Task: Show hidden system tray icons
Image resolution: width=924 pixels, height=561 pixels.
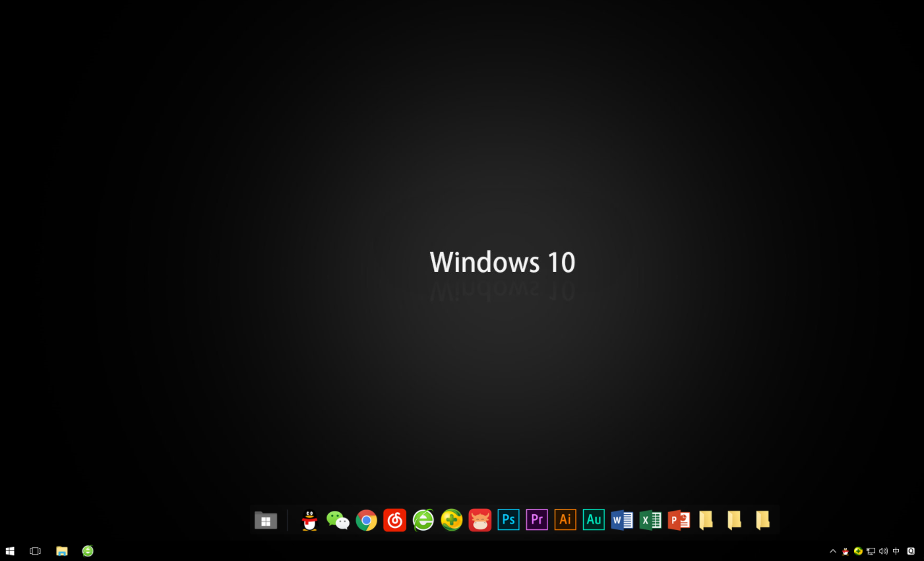Action: click(833, 551)
